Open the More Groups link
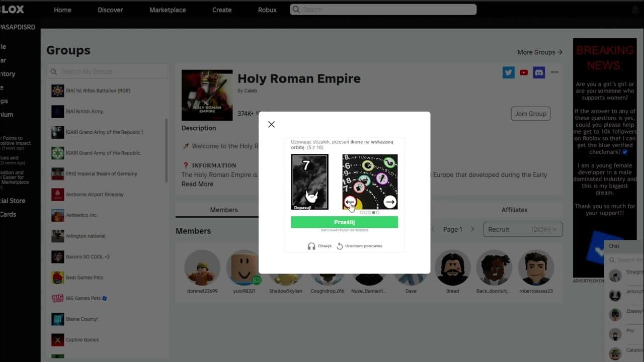644x362 pixels. coord(540,52)
